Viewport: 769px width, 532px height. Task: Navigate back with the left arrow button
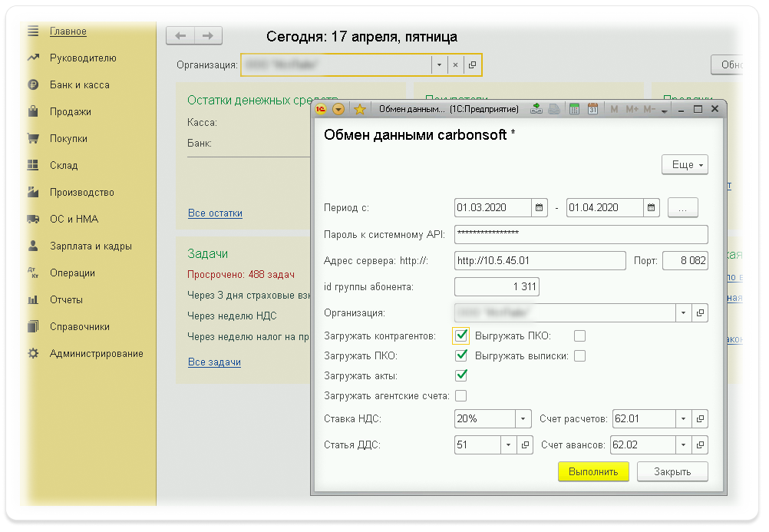[x=180, y=35]
